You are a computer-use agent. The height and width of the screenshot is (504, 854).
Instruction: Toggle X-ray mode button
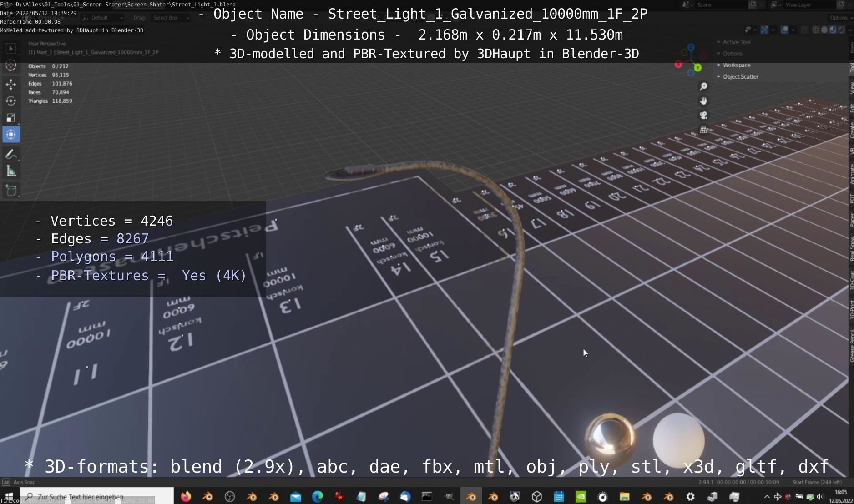pyautogui.click(x=804, y=30)
